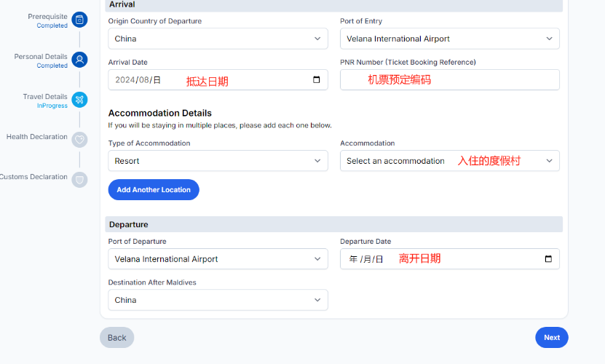Click the Health Declaration heart icon

[x=79, y=140]
